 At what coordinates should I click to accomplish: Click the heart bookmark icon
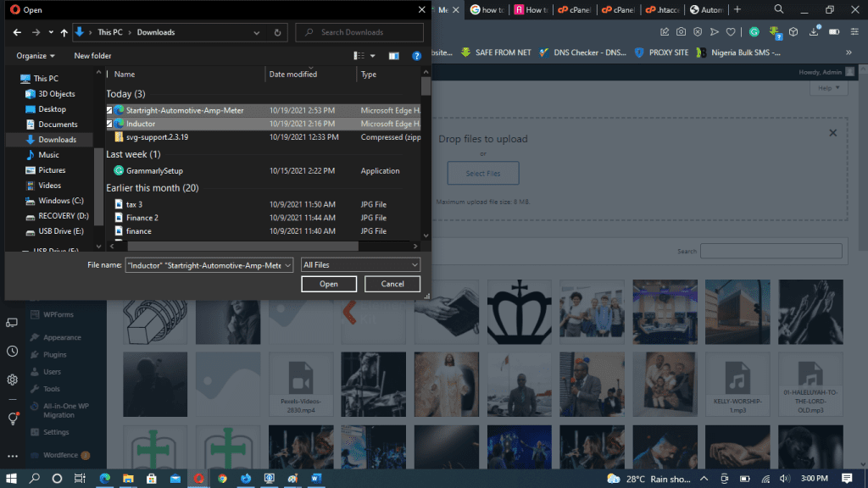(x=731, y=32)
